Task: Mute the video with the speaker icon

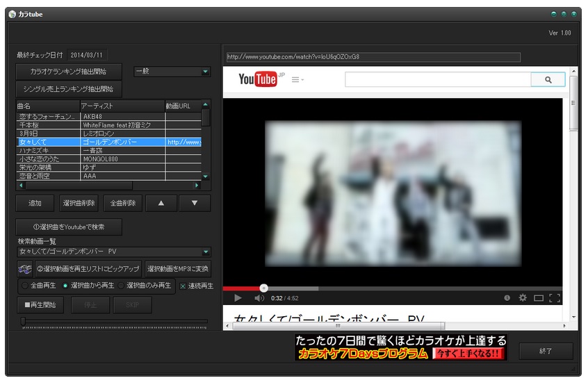Action: coord(259,298)
